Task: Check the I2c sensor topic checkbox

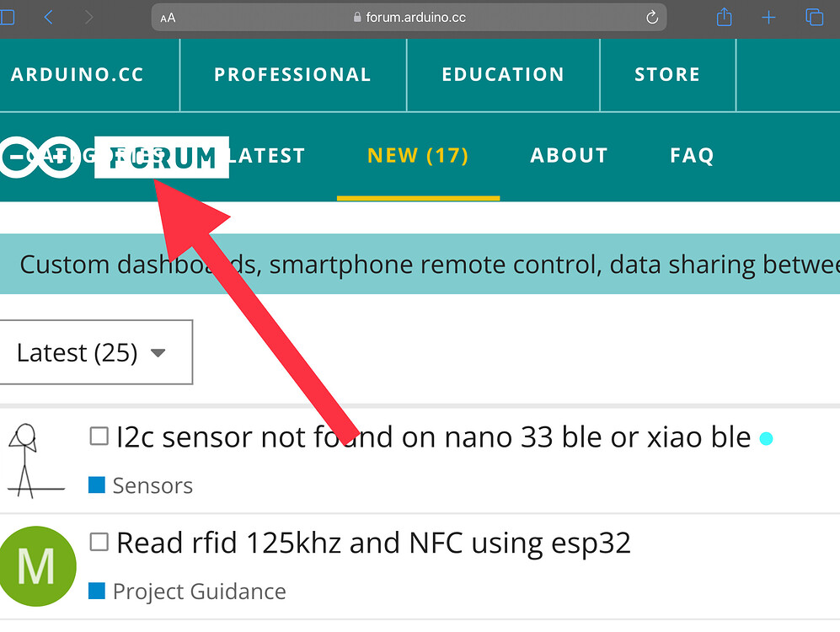Action: (99, 436)
